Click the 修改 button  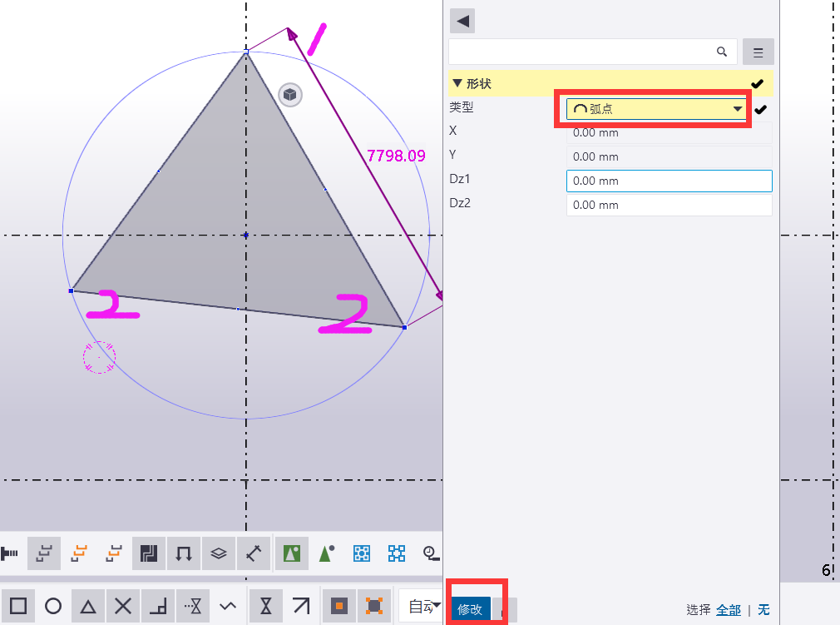(x=471, y=609)
